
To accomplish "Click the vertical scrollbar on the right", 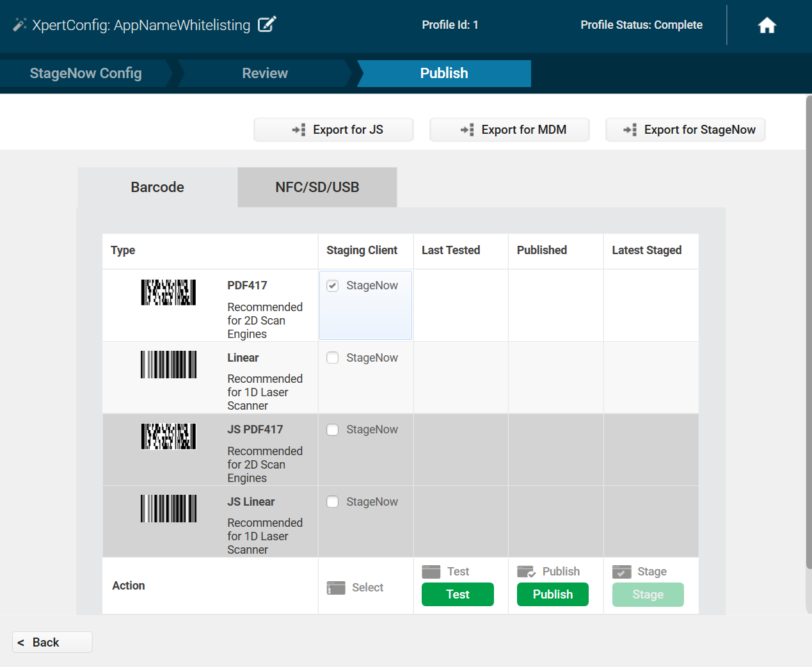I will point(808,333).
